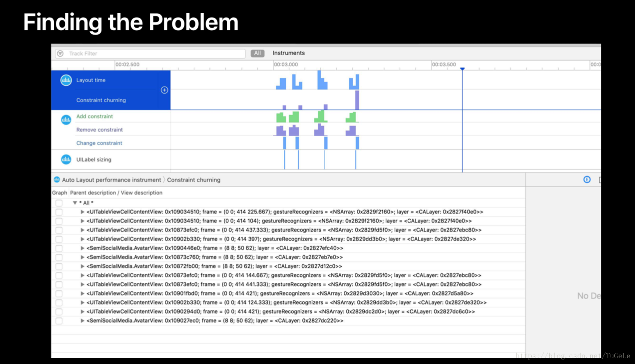Screen dimensions: 635x364
Task: Expand the UITableViewCellContentView row with frame 414 437.333
Action: coord(82,230)
